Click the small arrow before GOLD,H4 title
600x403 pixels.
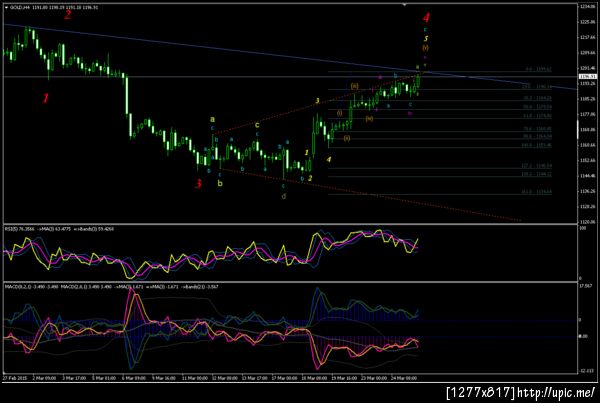click(6, 7)
